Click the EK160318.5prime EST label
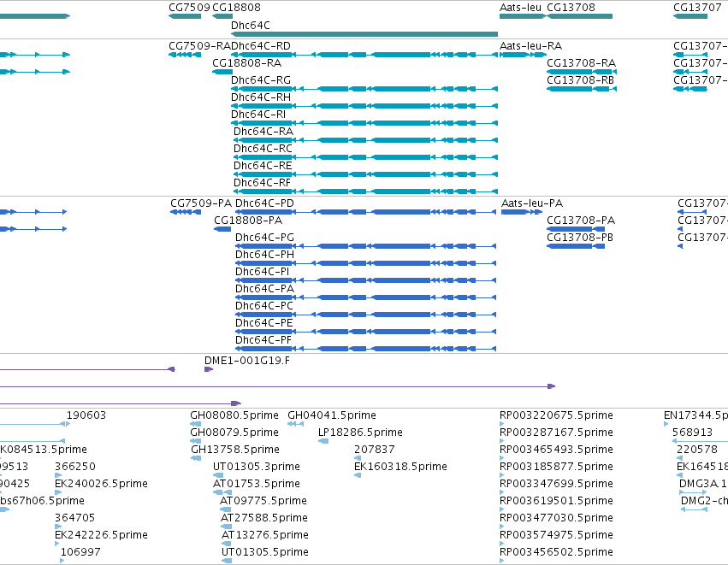 (x=400, y=467)
